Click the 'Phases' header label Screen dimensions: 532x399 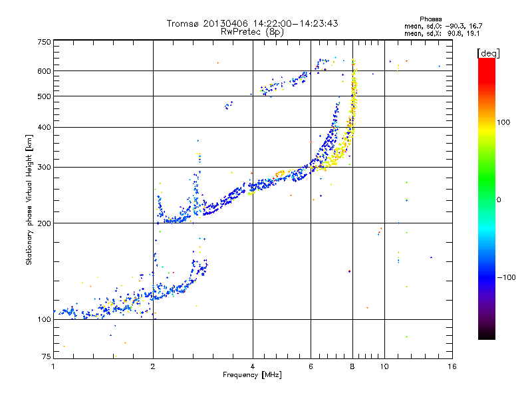click(x=430, y=19)
